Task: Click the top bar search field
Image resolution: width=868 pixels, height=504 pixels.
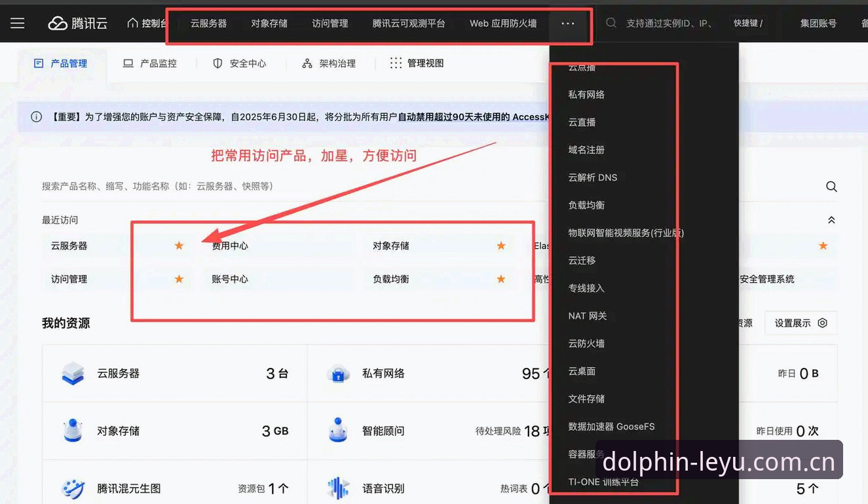Action: [663, 23]
